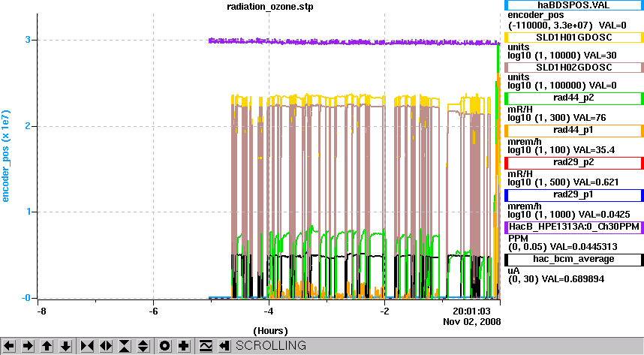Click the (Hours) x-axis unit label
644x355 pixels.
coord(270,331)
